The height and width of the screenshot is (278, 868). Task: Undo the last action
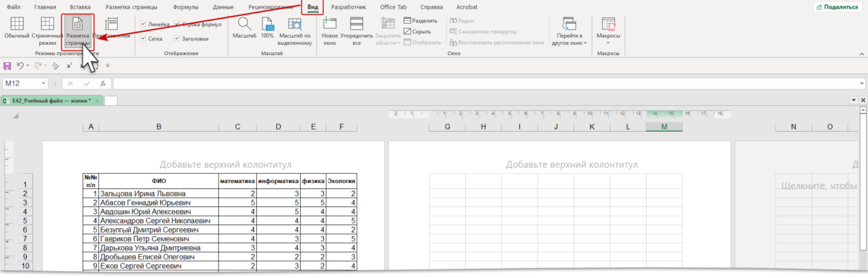(20, 65)
